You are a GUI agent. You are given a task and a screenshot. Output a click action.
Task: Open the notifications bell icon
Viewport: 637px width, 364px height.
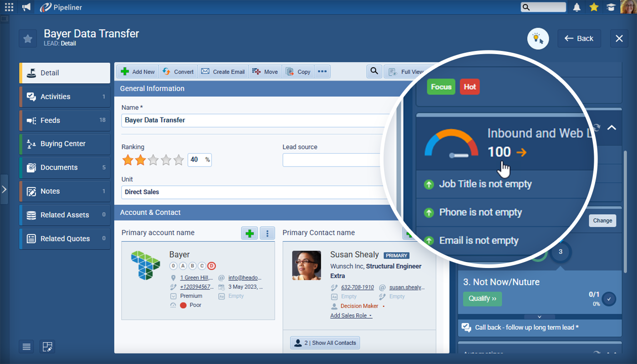pyautogui.click(x=577, y=7)
